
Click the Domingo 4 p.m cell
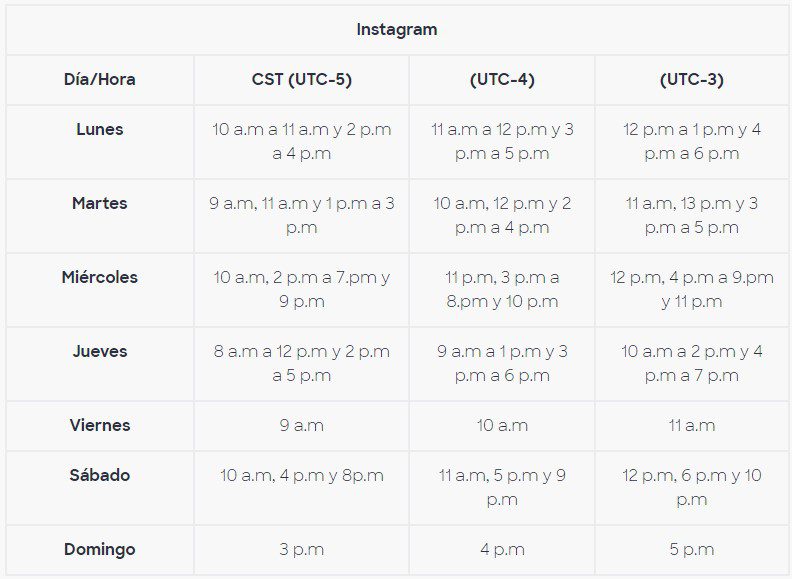click(502, 549)
